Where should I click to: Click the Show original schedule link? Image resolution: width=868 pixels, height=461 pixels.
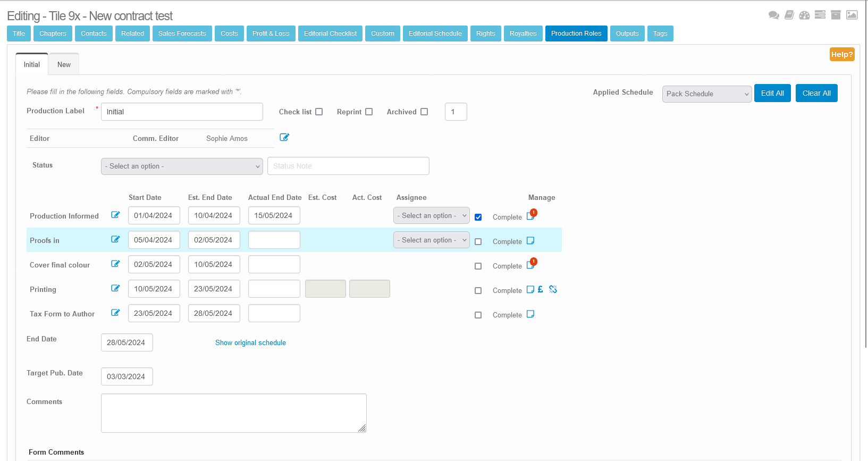(x=250, y=343)
